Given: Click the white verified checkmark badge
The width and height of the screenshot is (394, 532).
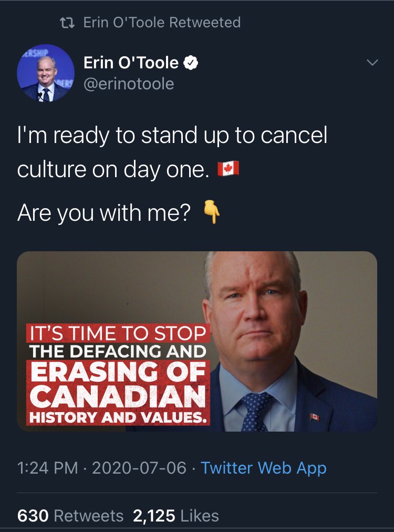Looking at the screenshot, I should click(191, 63).
